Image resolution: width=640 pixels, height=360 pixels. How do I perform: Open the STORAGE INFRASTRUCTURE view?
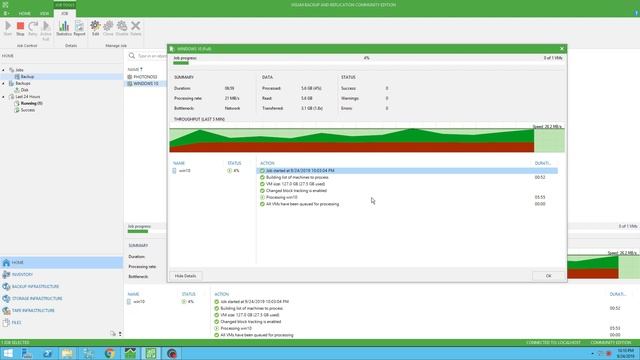(61, 298)
